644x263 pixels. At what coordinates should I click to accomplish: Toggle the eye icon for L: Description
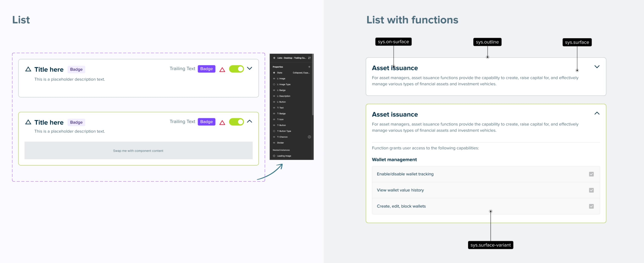click(274, 96)
